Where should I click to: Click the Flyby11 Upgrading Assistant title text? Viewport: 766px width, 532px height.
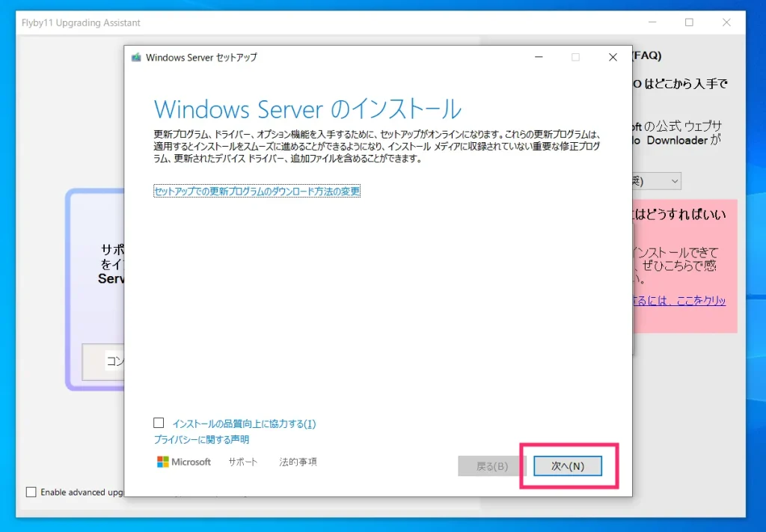point(81,23)
